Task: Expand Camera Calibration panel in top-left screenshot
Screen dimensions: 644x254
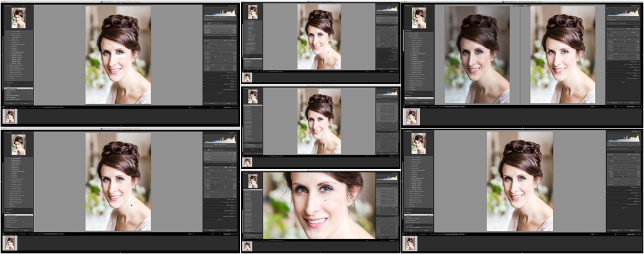Action: pyautogui.click(x=236, y=89)
